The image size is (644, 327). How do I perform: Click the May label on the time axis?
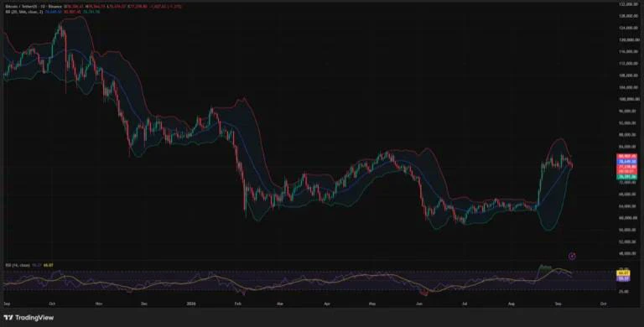pyautogui.click(x=372, y=304)
